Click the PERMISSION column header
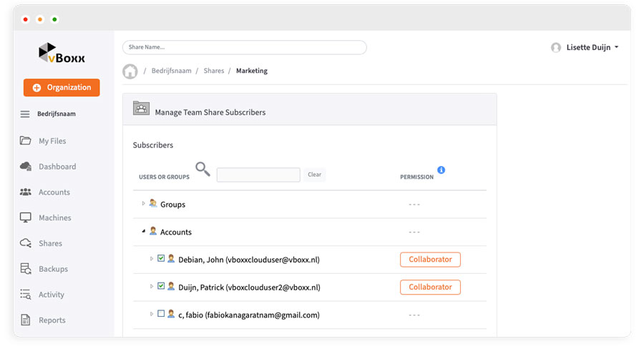This screenshot has width=644, height=349. (x=416, y=177)
